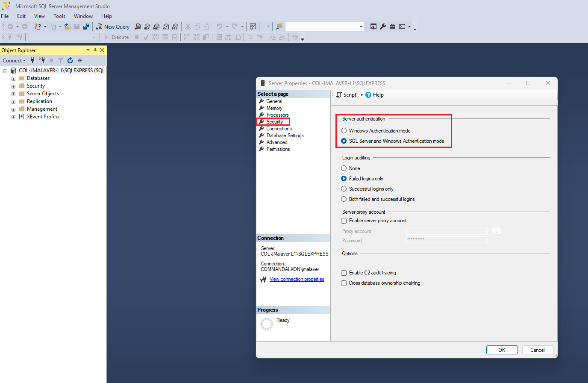Image resolution: width=588 pixels, height=383 pixels.
Task: Select the Permissions page
Action: [x=278, y=149]
